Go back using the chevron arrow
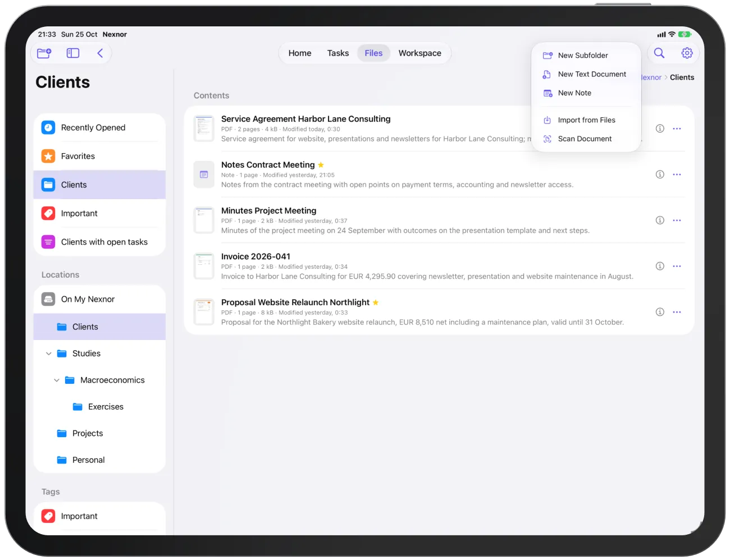 point(100,53)
